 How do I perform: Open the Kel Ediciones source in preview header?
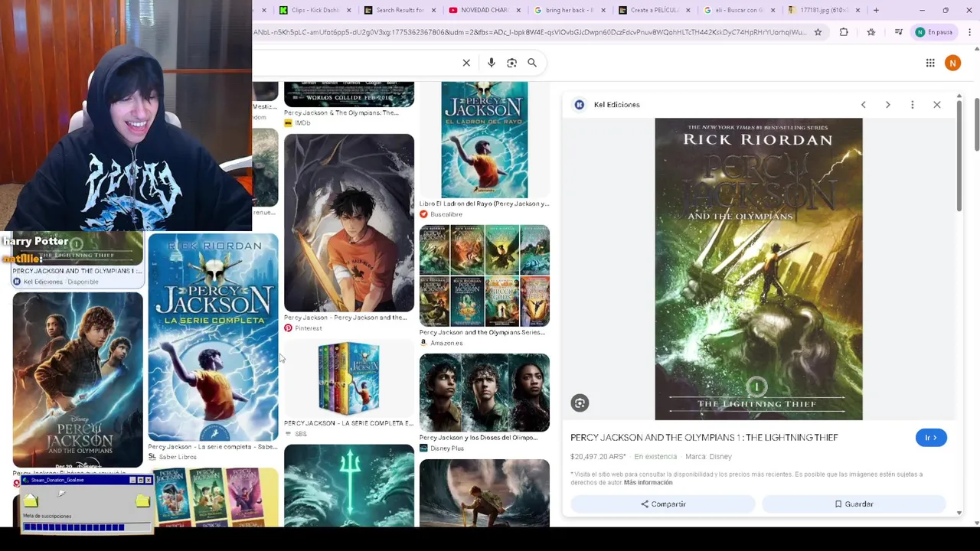click(608, 105)
